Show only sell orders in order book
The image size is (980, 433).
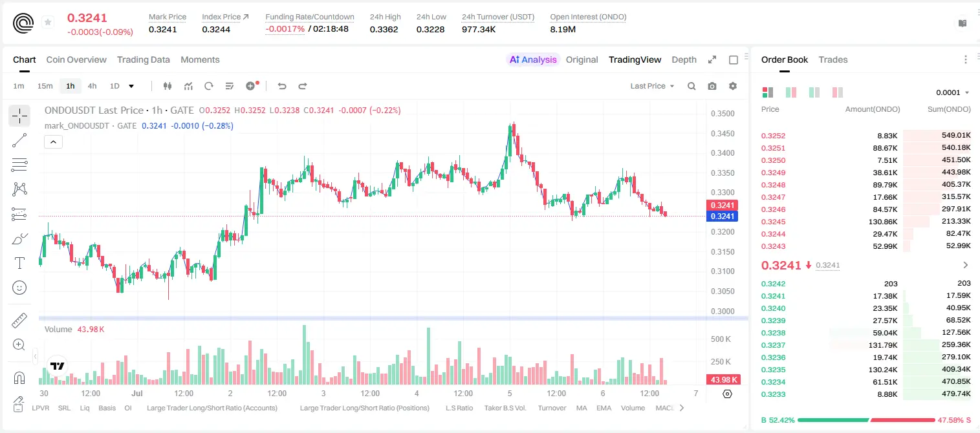click(x=838, y=92)
